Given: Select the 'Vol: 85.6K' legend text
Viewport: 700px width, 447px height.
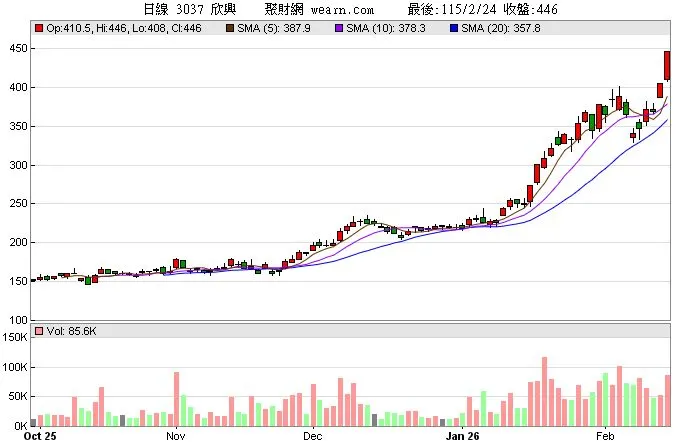Looking at the screenshot, I should tap(71, 331).
